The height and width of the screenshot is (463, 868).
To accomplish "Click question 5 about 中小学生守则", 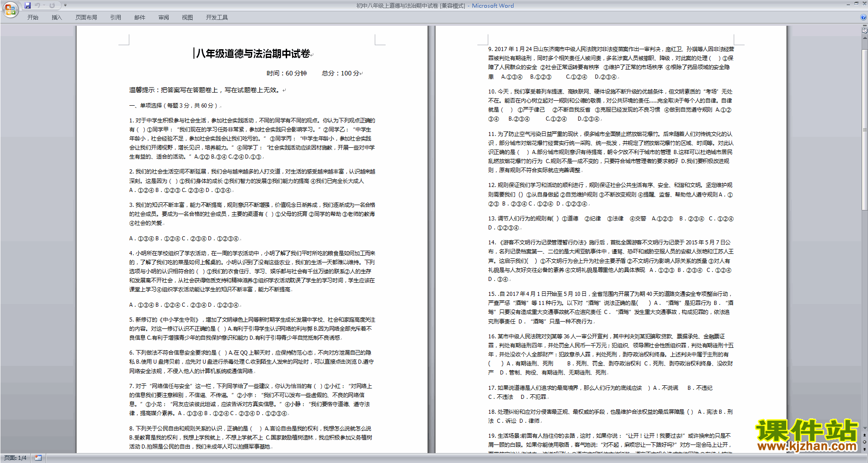I will [x=252, y=328].
